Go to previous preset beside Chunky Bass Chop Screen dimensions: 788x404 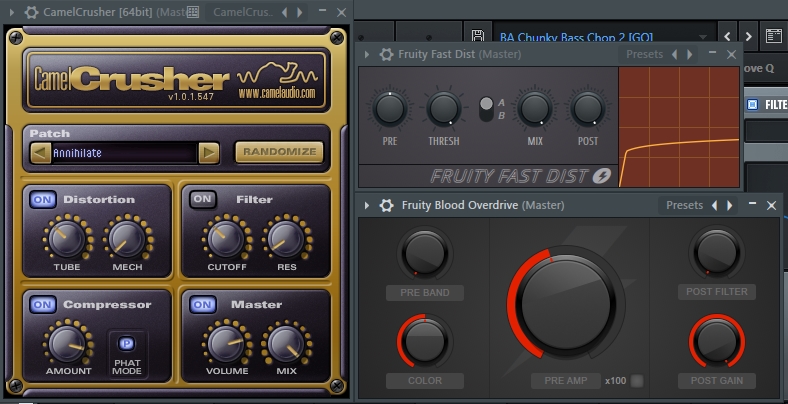(727, 36)
